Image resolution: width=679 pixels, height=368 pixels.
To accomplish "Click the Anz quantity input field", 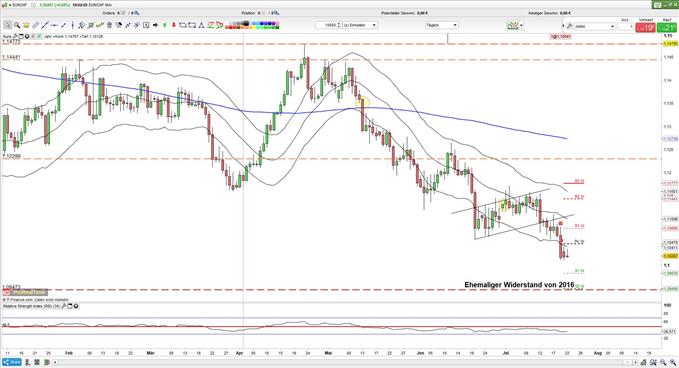I will click(626, 26).
